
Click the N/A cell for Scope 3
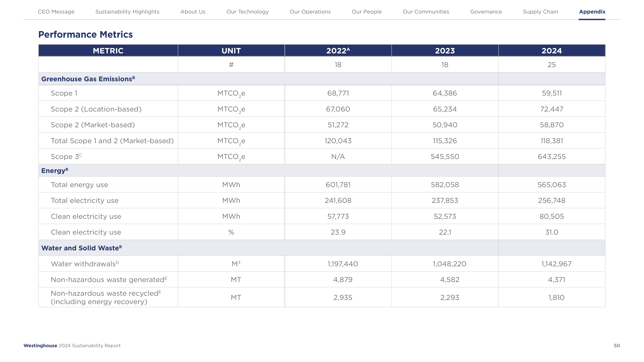[338, 157]
